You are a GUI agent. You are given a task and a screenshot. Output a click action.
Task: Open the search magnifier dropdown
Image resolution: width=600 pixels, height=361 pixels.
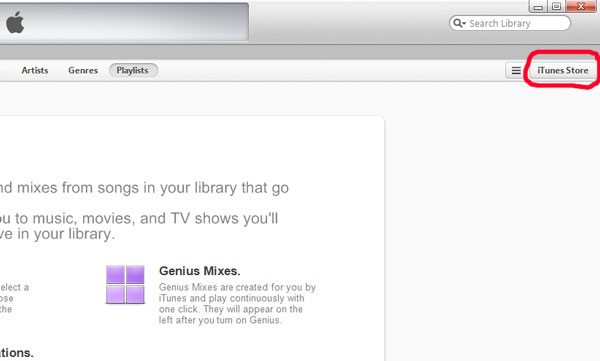pos(459,23)
